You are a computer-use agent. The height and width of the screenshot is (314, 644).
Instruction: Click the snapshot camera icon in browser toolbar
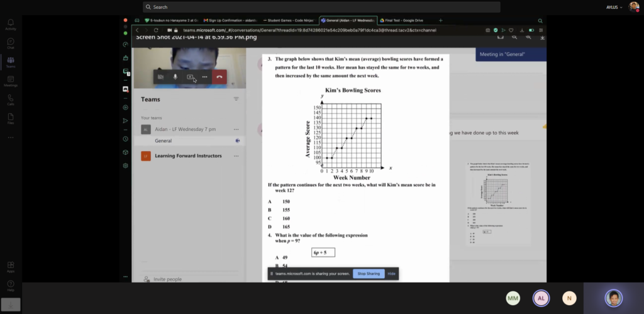point(487,30)
